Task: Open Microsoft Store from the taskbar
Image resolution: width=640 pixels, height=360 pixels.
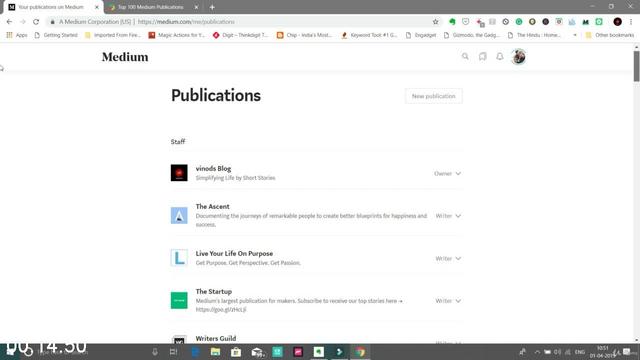Action: point(236,352)
